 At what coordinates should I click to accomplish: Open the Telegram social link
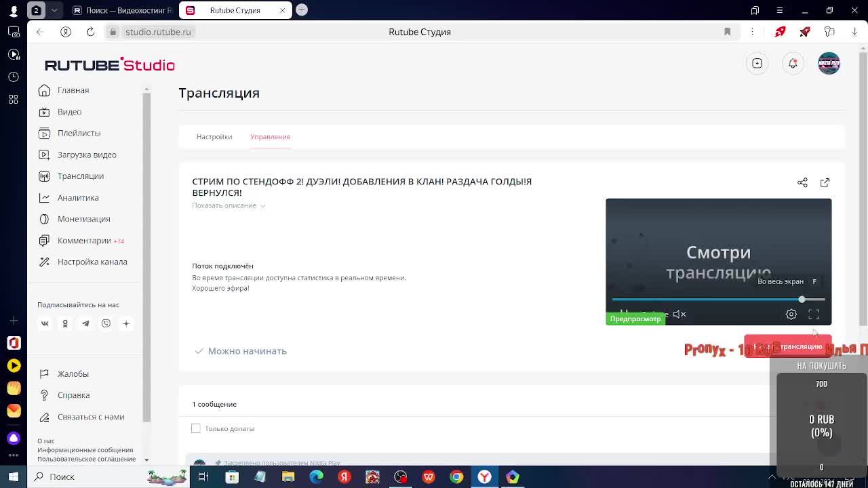tap(85, 323)
